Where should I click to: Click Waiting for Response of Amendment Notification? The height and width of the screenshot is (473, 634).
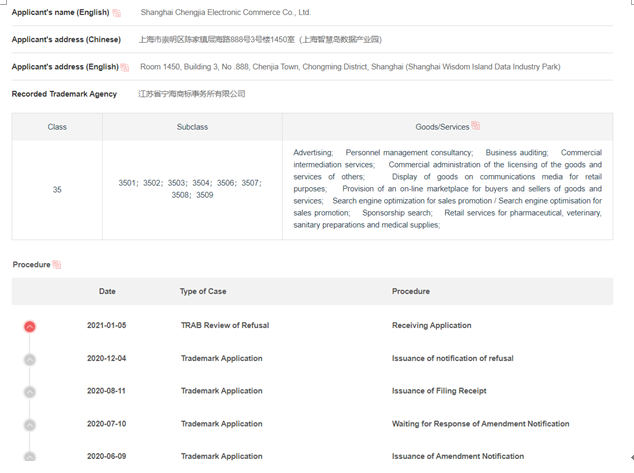click(480, 424)
